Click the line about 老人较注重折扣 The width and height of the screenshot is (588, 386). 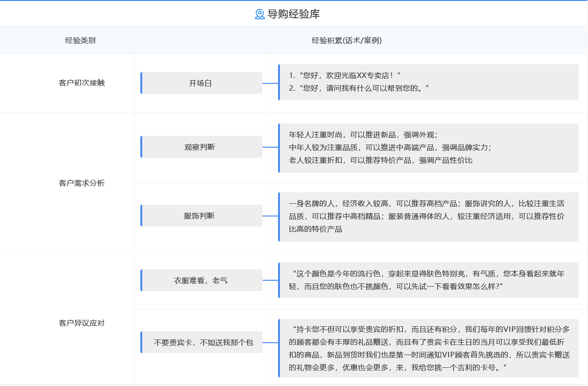coord(381,160)
